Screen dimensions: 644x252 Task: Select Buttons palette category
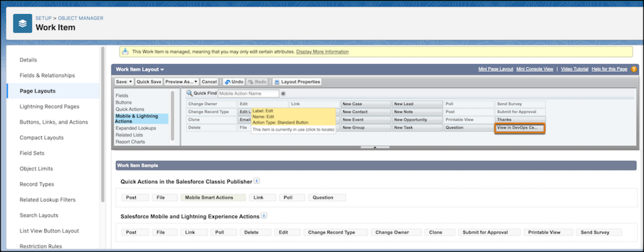point(124,102)
